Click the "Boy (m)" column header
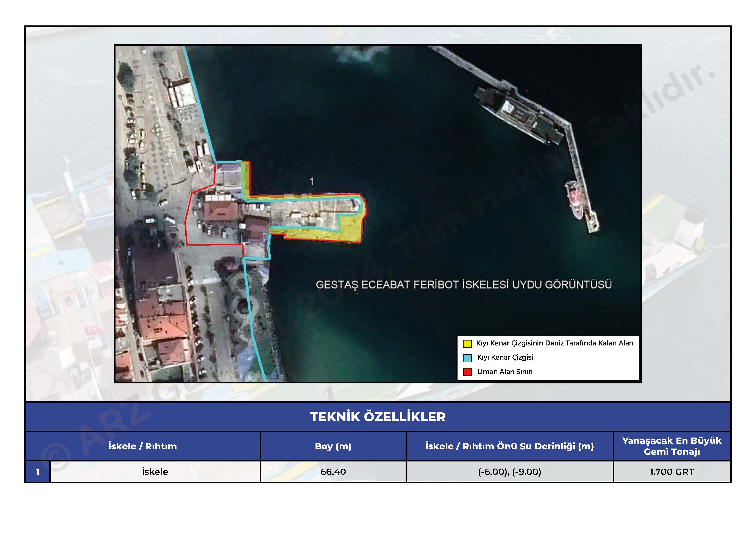Image resolution: width=756 pixels, height=535 pixels. (333, 446)
